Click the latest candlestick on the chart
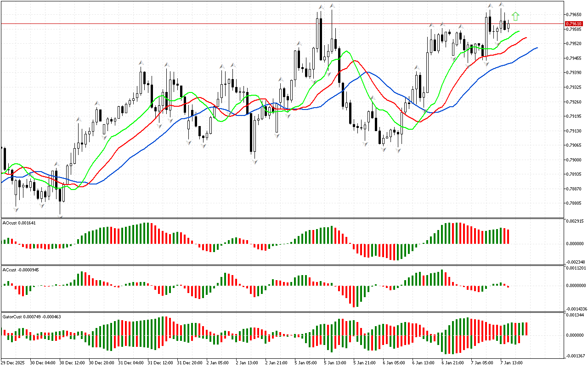 509,26
